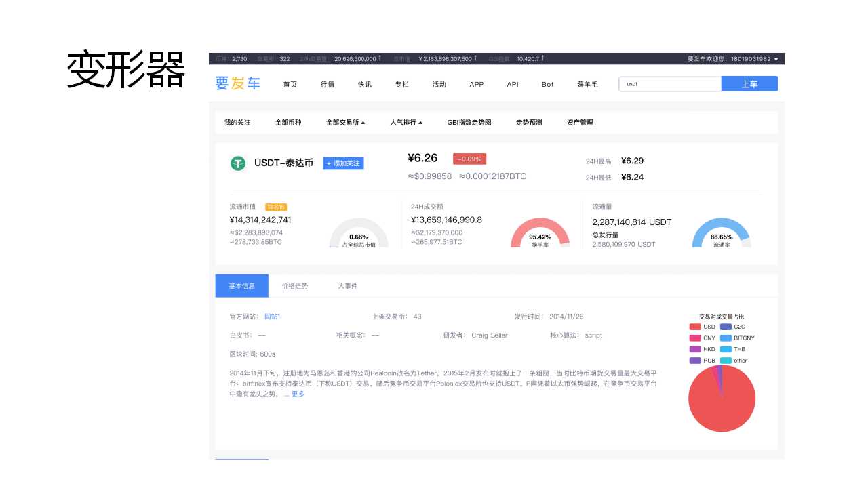Open the API nav item
The width and height of the screenshot is (868, 488).
[513, 84]
